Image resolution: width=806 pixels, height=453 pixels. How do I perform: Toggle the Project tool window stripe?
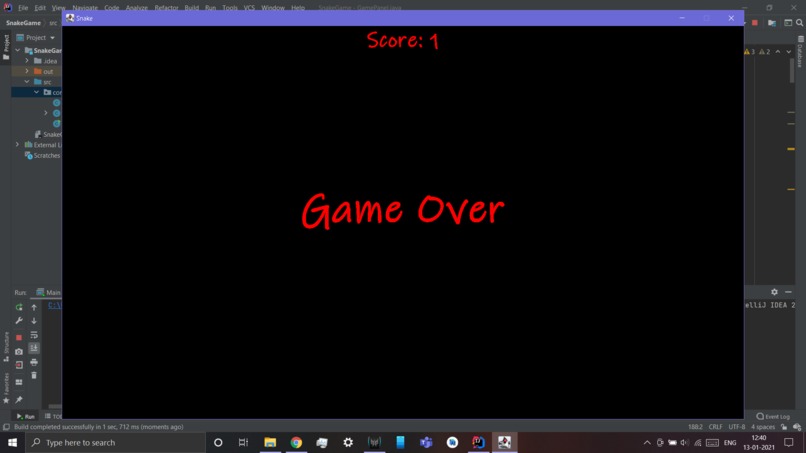(6, 47)
